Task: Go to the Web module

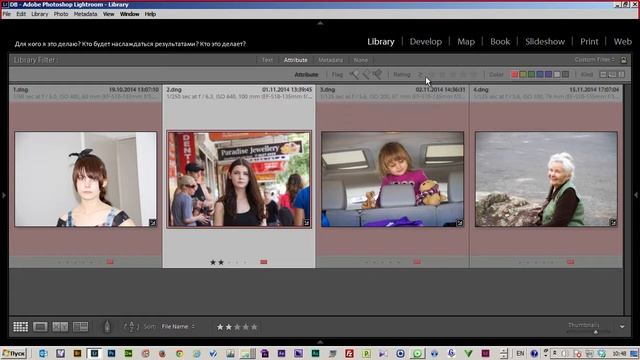Action: 622,42
